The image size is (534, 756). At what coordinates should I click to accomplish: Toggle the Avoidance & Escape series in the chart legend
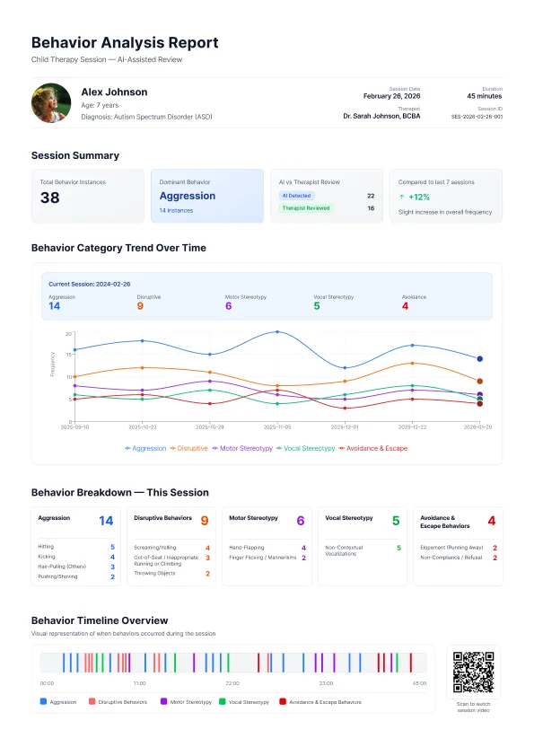point(373,448)
